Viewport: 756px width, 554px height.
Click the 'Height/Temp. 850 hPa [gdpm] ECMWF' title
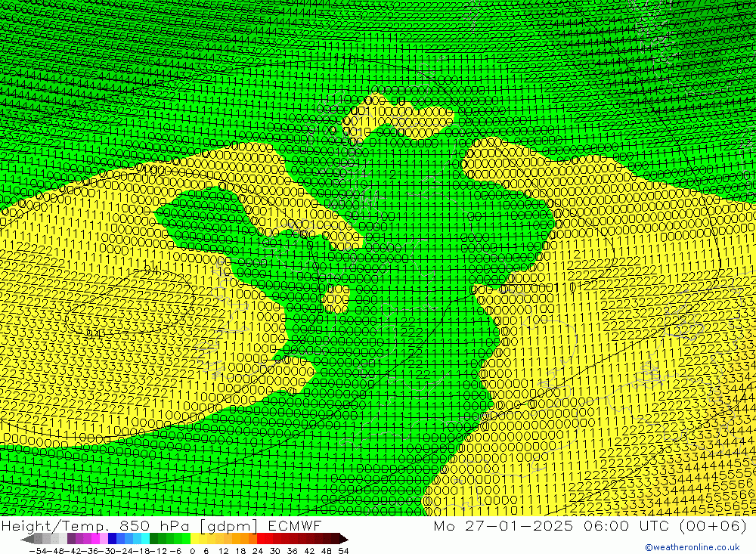point(161,525)
